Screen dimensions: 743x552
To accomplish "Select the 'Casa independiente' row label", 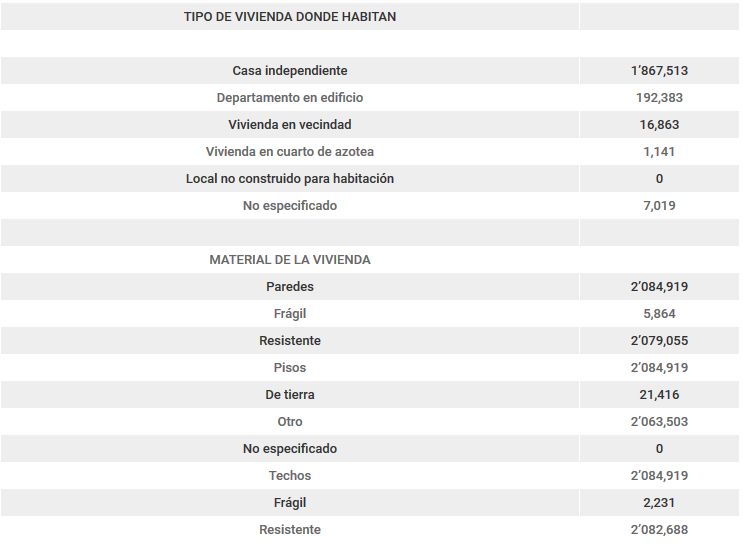I will (290, 71).
